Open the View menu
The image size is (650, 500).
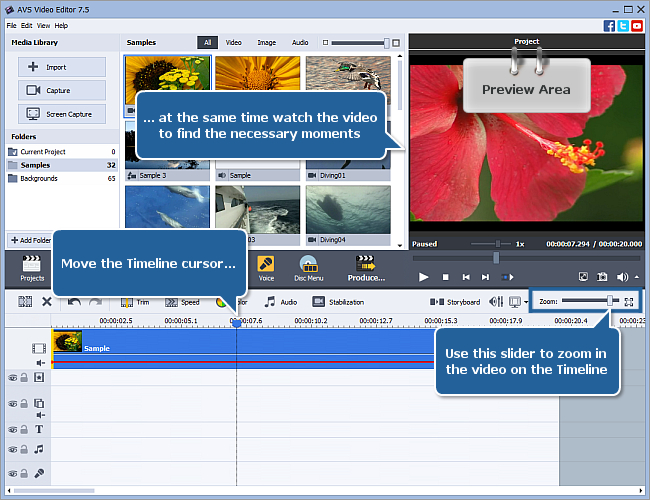point(43,26)
